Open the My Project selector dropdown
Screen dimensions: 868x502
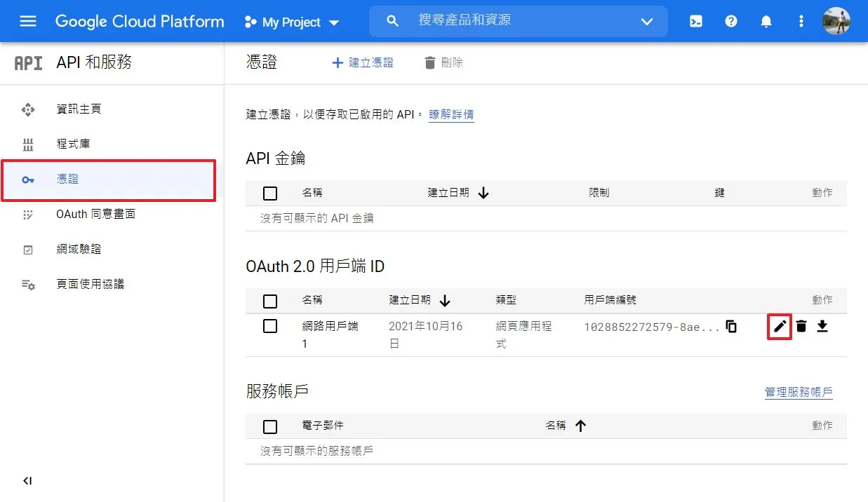click(291, 22)
